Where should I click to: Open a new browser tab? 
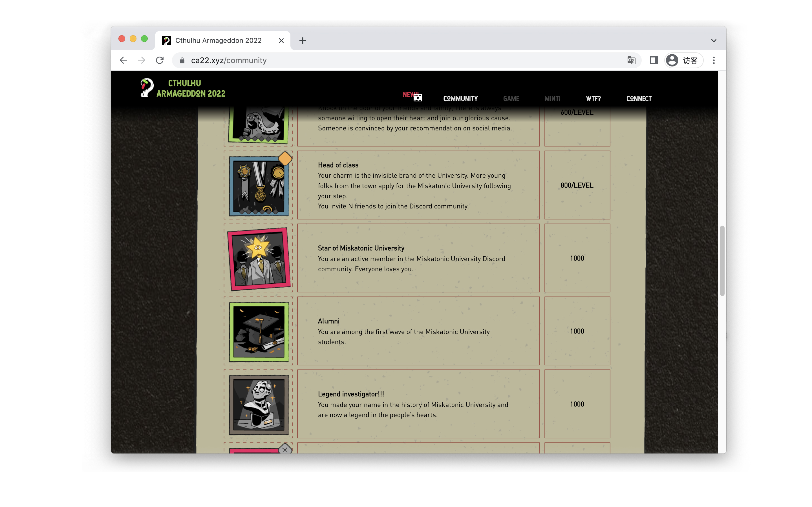point(303,41)
